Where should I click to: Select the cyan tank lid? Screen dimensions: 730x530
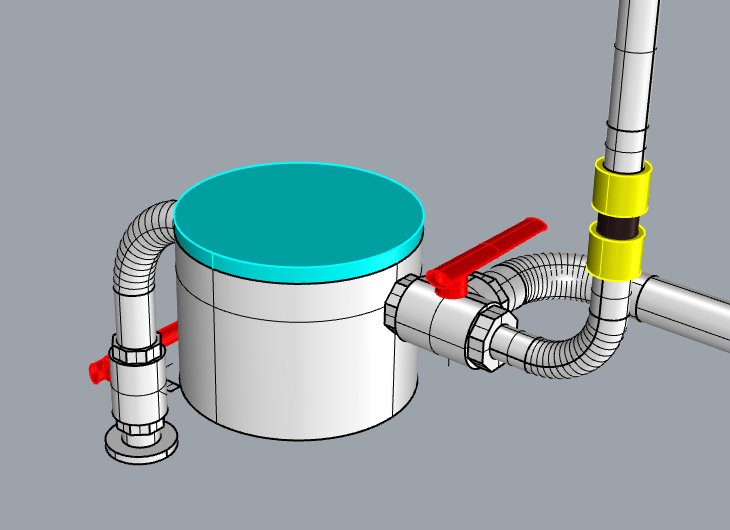click(x=298, y=221)
